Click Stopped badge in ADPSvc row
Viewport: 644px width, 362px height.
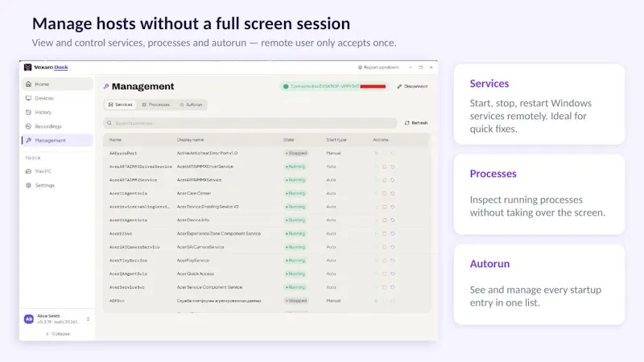point(295,301)
